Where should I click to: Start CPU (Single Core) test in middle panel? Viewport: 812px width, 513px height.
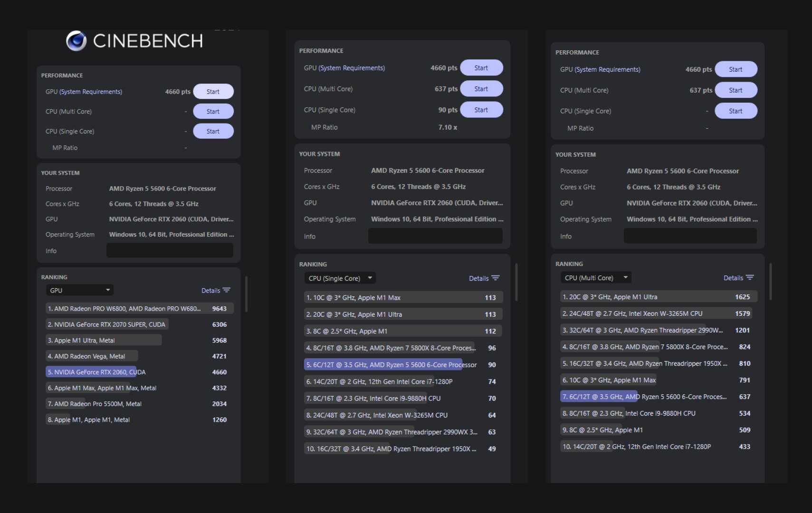click(481, 110)
